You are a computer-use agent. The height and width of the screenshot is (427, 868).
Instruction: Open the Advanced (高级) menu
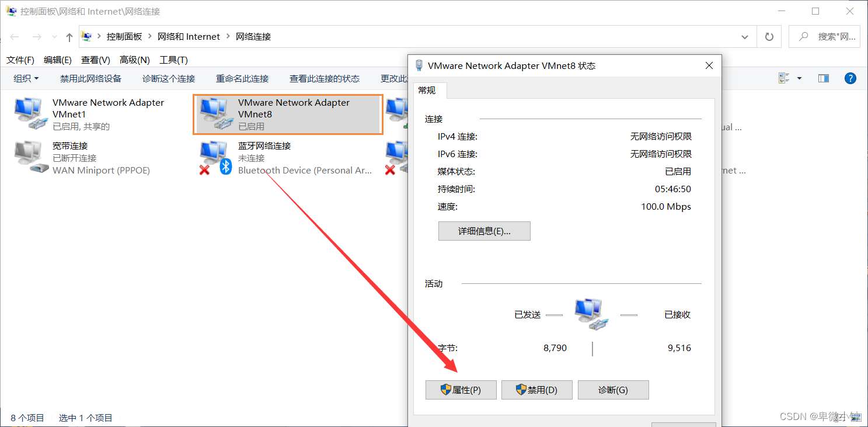pyautogui.click(x=135, y=60)
